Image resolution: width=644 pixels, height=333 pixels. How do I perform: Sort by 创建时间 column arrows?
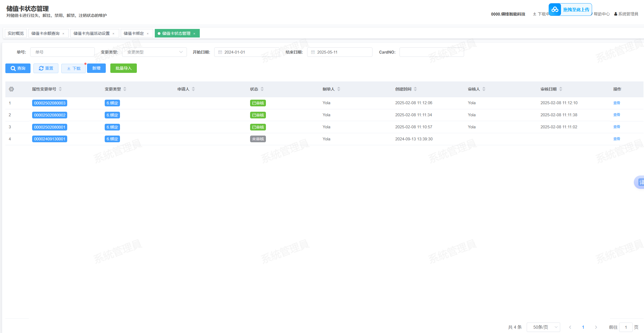(x=415, y=89)
